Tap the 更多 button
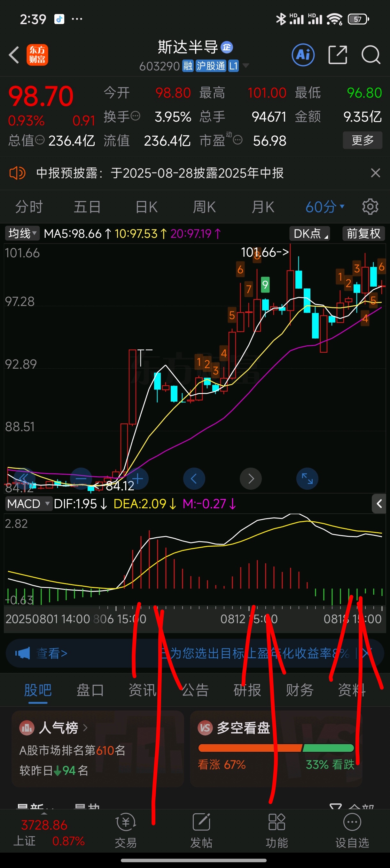Screen dimensions: 390x868 point(363,140)
